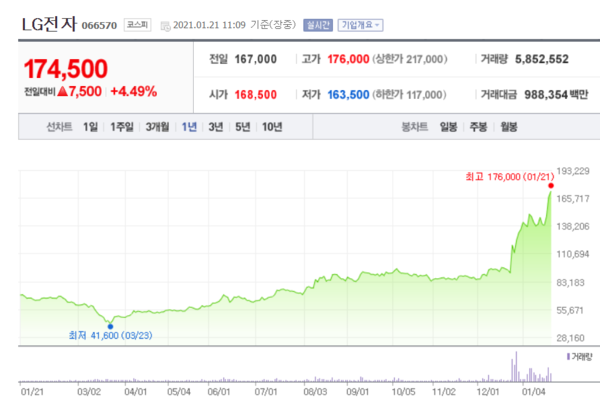Open the 기업개요 dropdown

coord(360,25)
